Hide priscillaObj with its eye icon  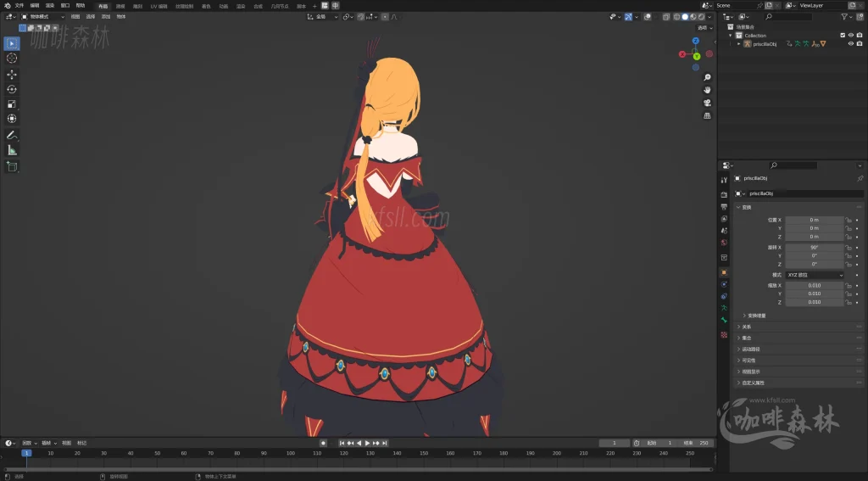(x=851, y=44)
